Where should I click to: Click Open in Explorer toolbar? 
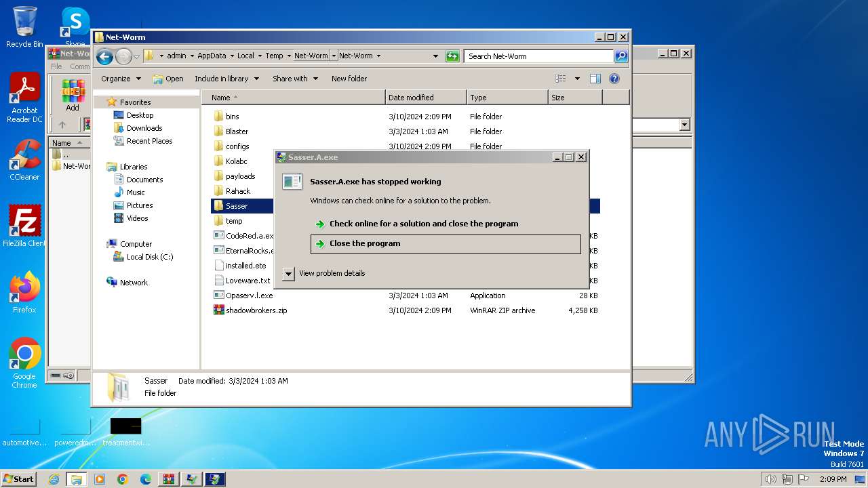pos(168,79)
